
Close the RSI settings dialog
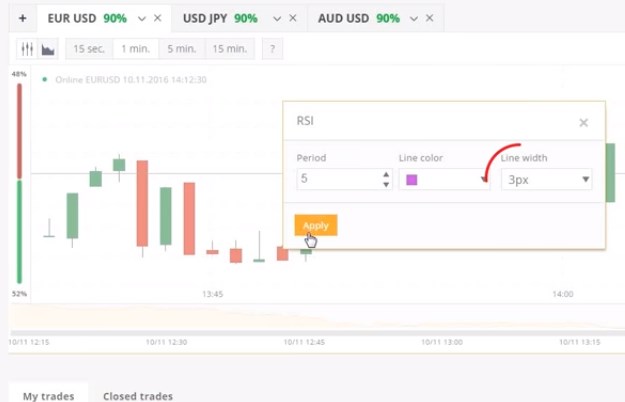click(x=584, y=123)
